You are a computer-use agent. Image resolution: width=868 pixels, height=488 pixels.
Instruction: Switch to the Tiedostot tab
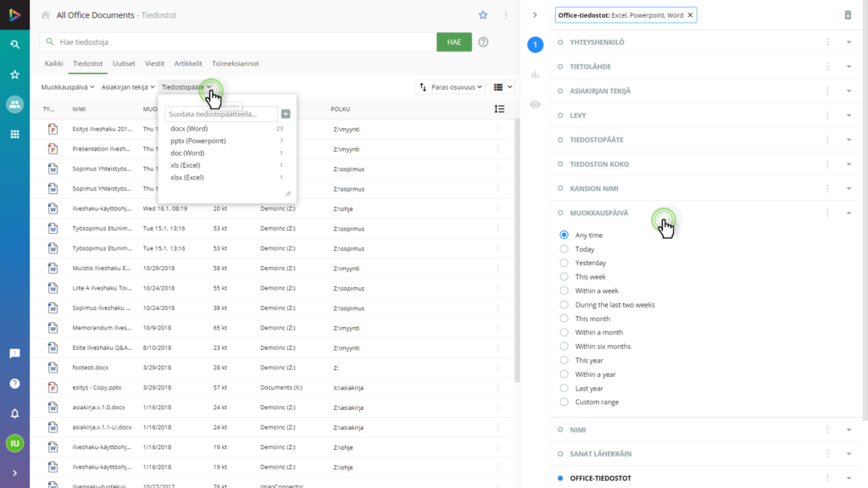pyautogui.click(x=87, y=64)
